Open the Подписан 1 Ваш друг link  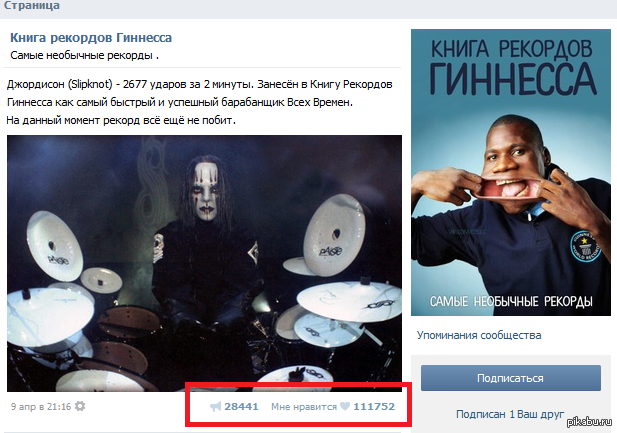[510, 414]
